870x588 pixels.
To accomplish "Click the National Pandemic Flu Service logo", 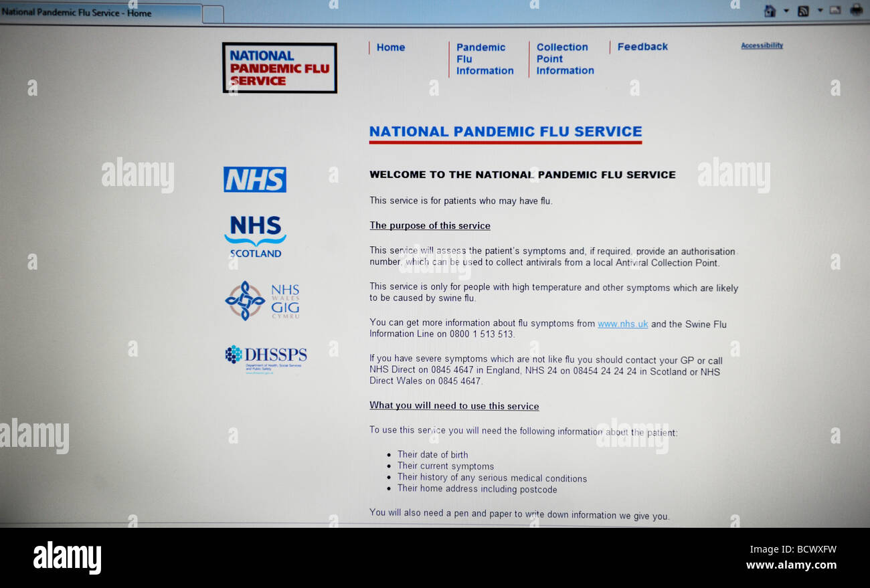I will (x=280, y=68).
